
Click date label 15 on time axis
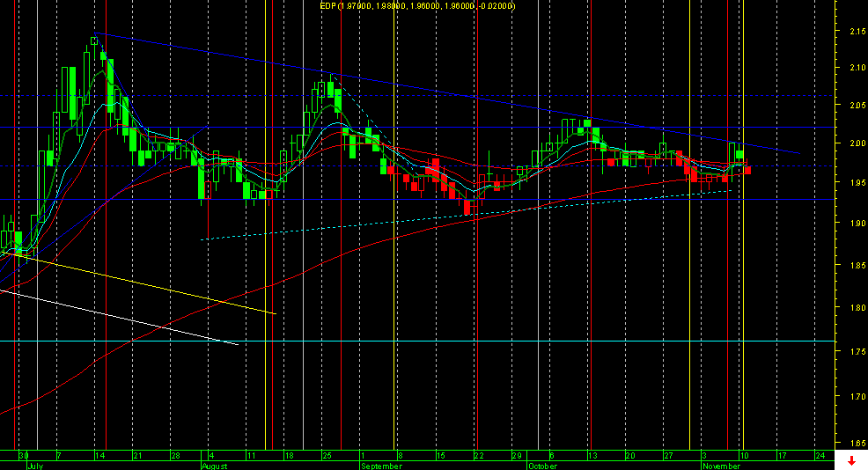pos(441,456)
